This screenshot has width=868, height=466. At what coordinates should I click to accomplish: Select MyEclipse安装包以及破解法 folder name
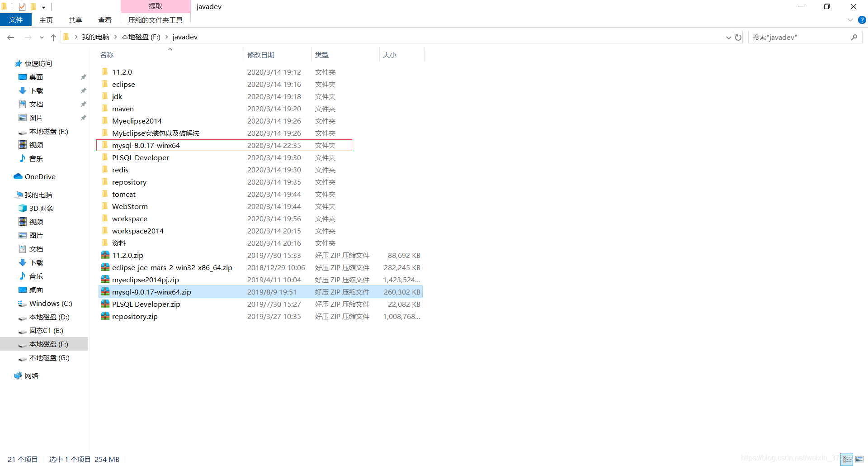pos(156,133)
